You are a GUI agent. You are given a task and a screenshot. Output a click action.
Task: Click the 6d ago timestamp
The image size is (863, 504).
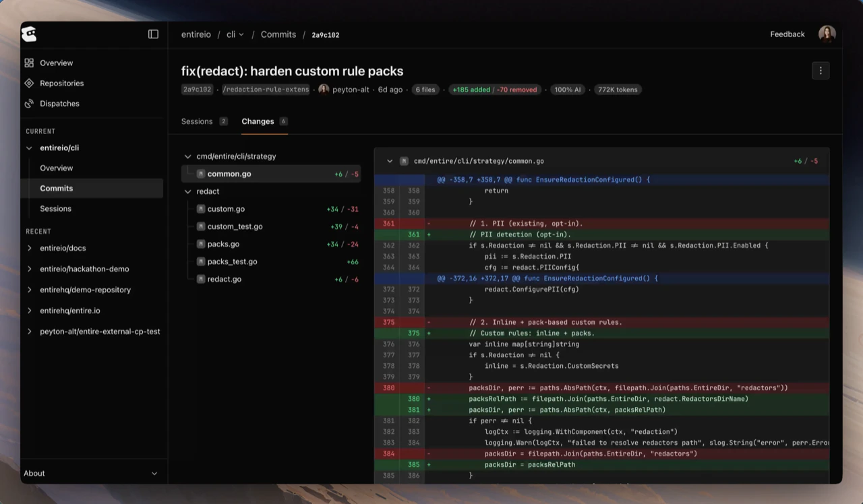(x=390, y=90)
